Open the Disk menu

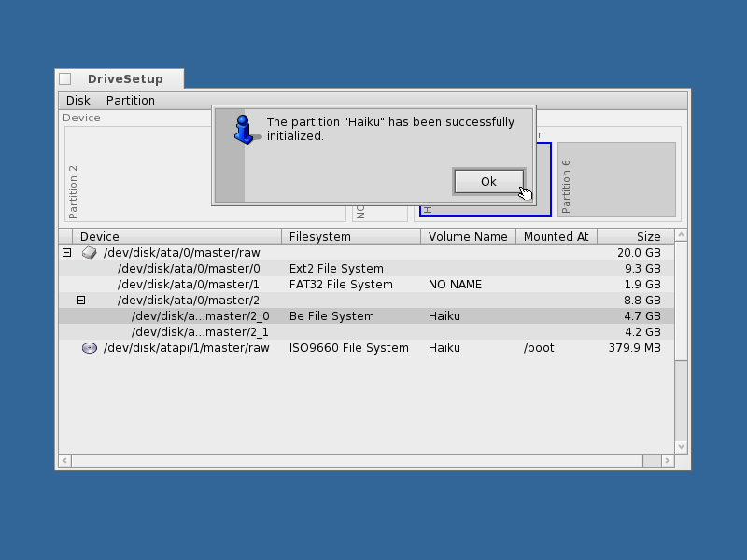click(x=78, y=100)
